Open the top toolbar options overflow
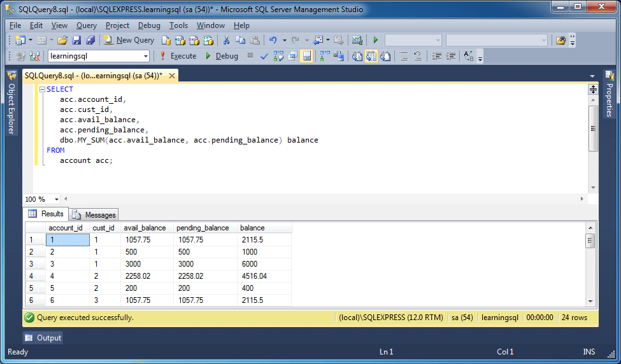This screenshot has width=621, height=364. (573, 40)
